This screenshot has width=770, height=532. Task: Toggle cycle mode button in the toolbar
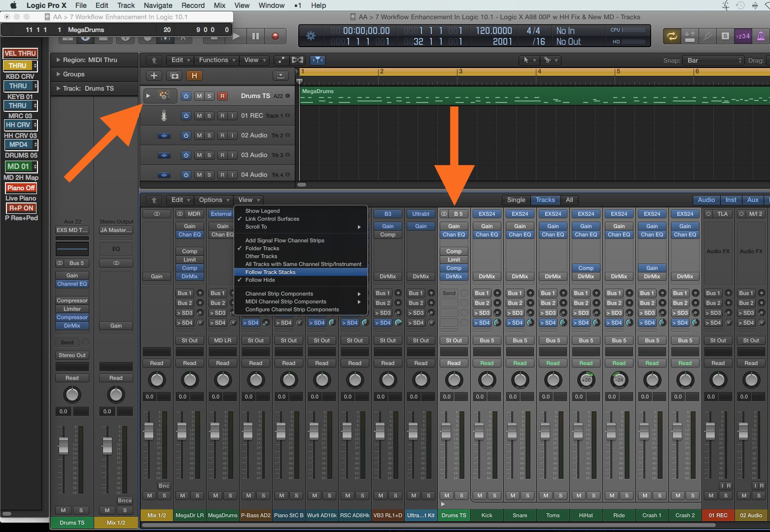(671, 36)
